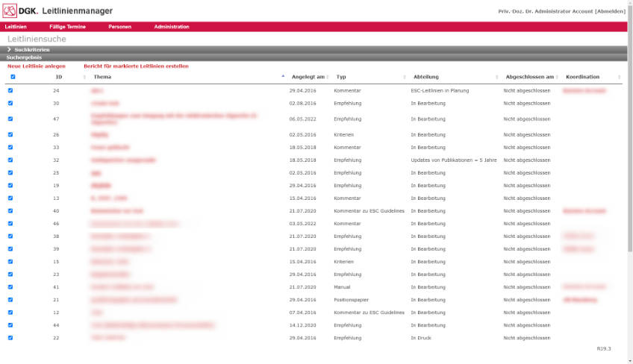The height and width of the screenshot is (364, 633).
Task: Click the Thema sort ascending arrow
Action: point(283,76)
